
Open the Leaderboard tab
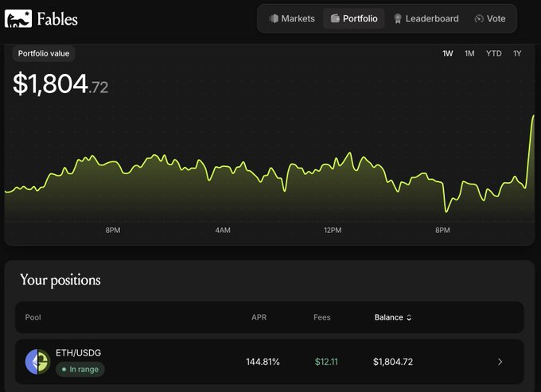426,18
